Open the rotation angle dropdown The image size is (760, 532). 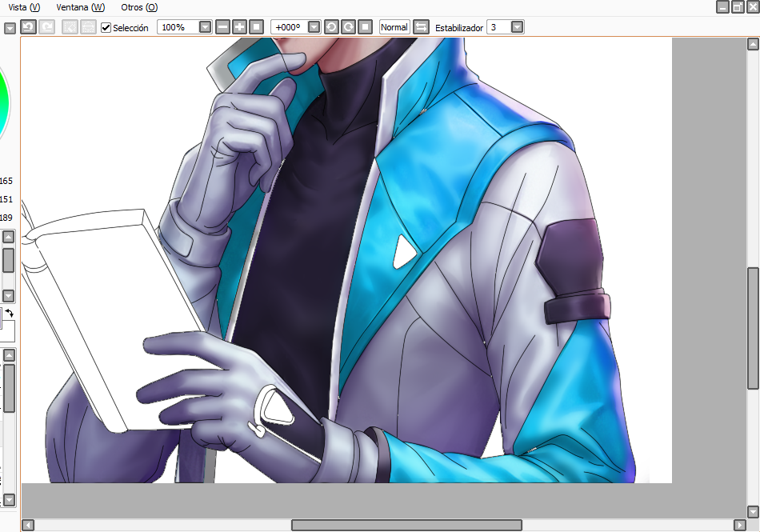[x=314, y=27]
